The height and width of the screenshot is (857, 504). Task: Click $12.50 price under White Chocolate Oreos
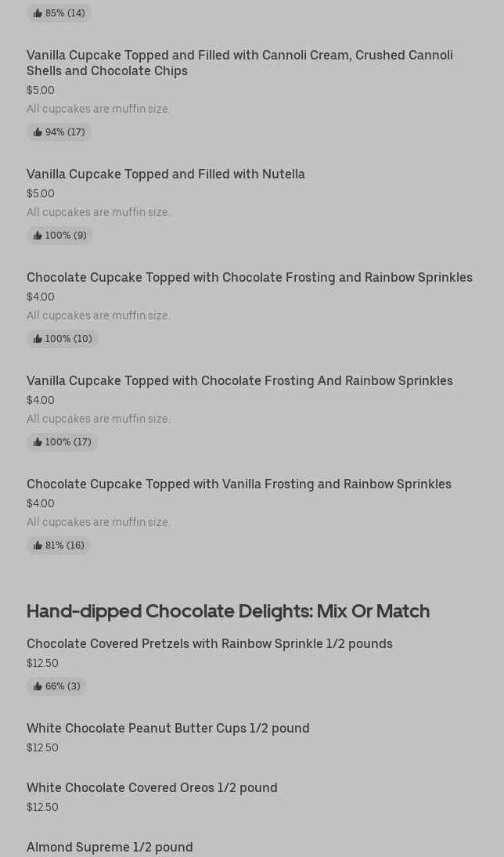click(x=42, y=807)
